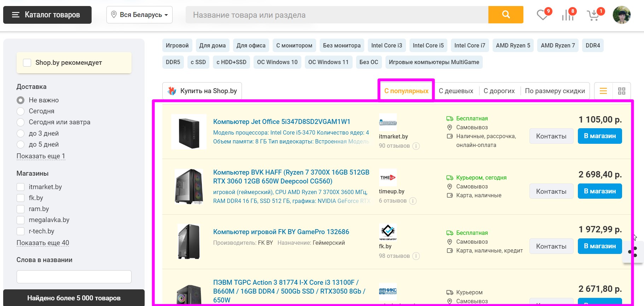Open Компьютер Jet Office 5i347D8SD2VGAM1W1 link
This screenshot has height=306, width=644.
pos(282,122)
